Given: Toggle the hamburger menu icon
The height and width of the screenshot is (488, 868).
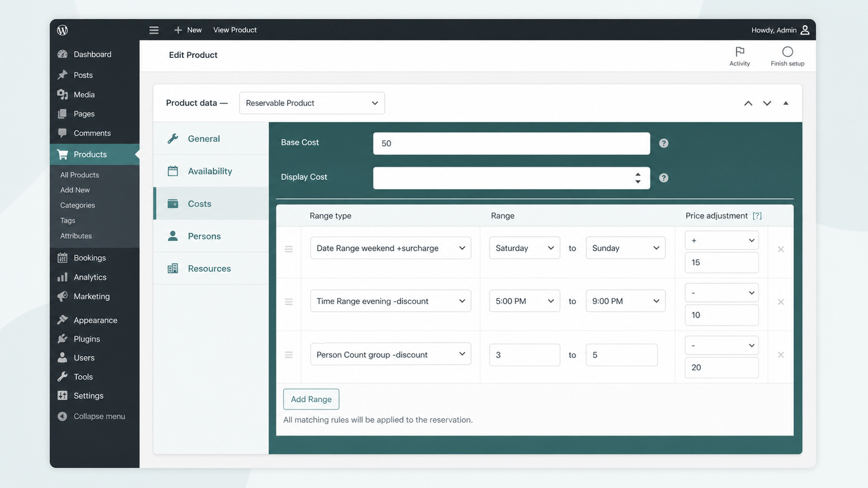Looking at the screenshot, I should (154, 30).
